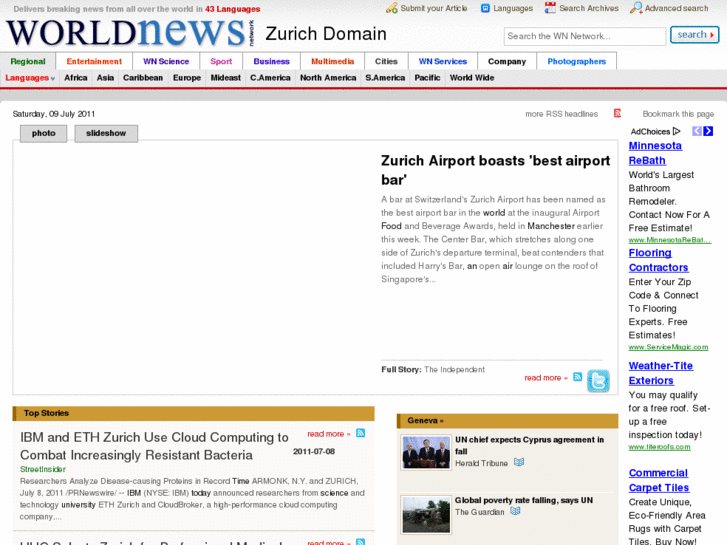Click the slideshow button
The height and width of the screenshot is (545, 727).
point(106,134)
